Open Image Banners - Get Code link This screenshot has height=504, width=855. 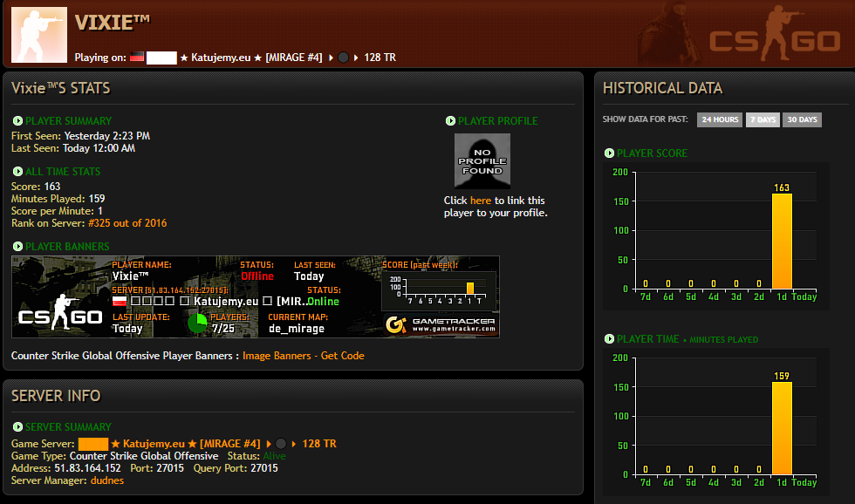point(304,356)
